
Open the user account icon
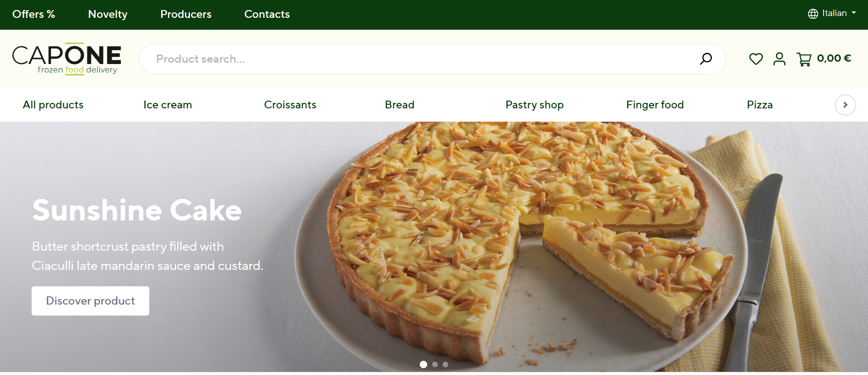click(x=779, y=59)
